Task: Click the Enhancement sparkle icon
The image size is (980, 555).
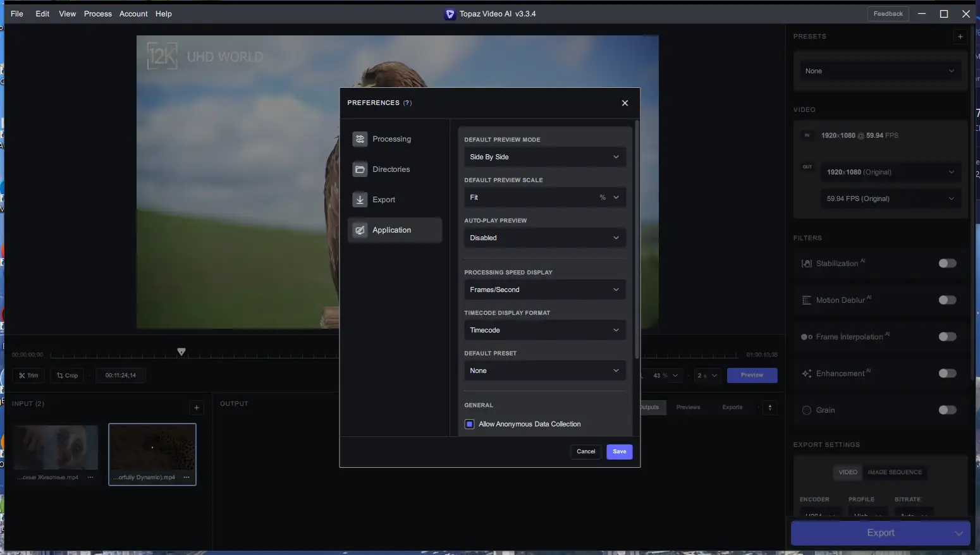Action: pyautogui.click(x=807, y=374)
